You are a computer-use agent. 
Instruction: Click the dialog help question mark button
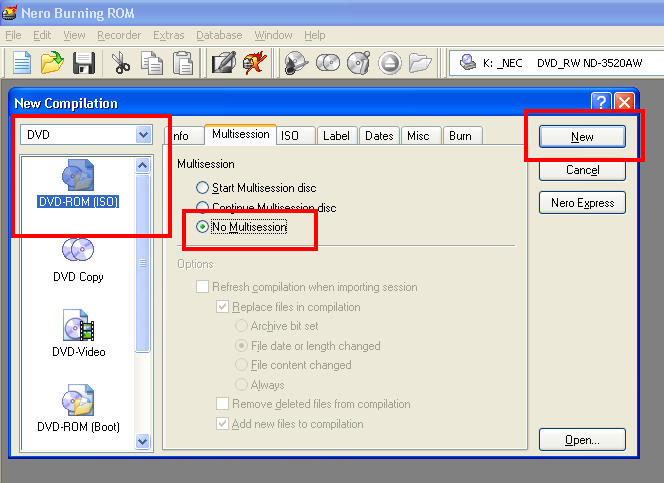coord(601,102)
